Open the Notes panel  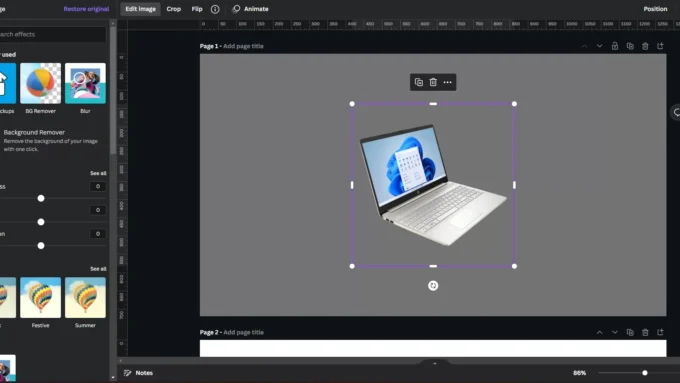[x=138, y=373]
